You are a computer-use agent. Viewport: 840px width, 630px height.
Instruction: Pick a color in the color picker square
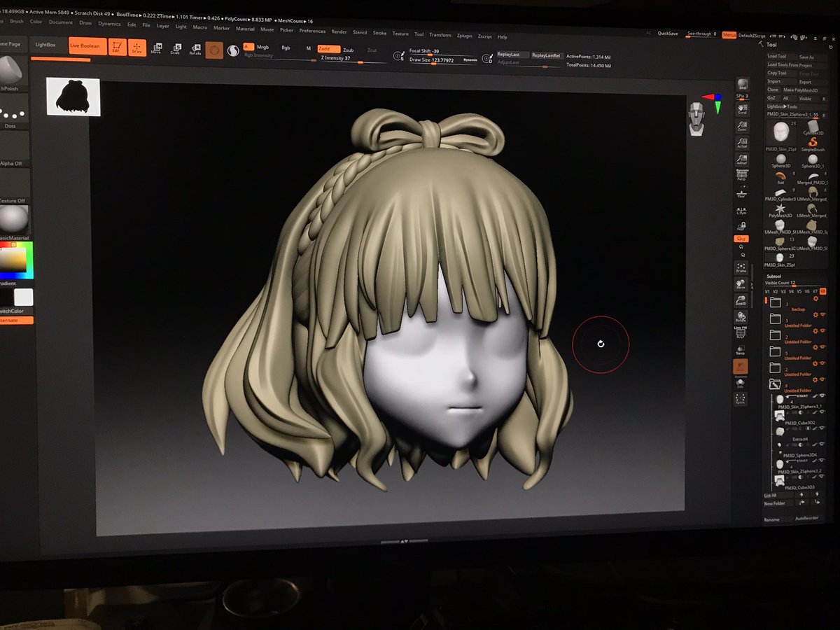click(13, 261)
